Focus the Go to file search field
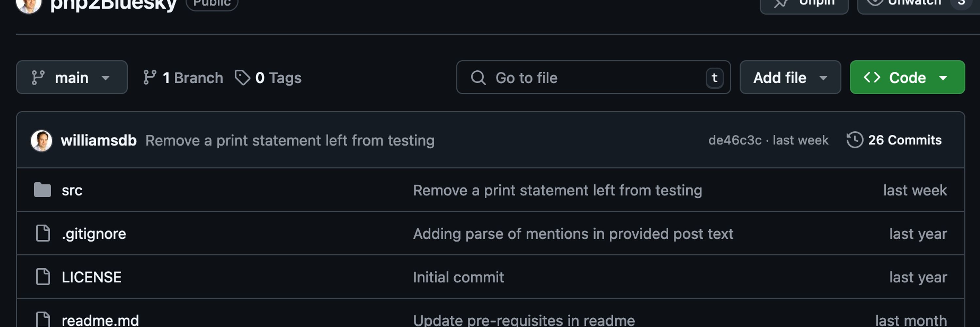The width and height of the screenshot is (980, 327). [594, 77]
